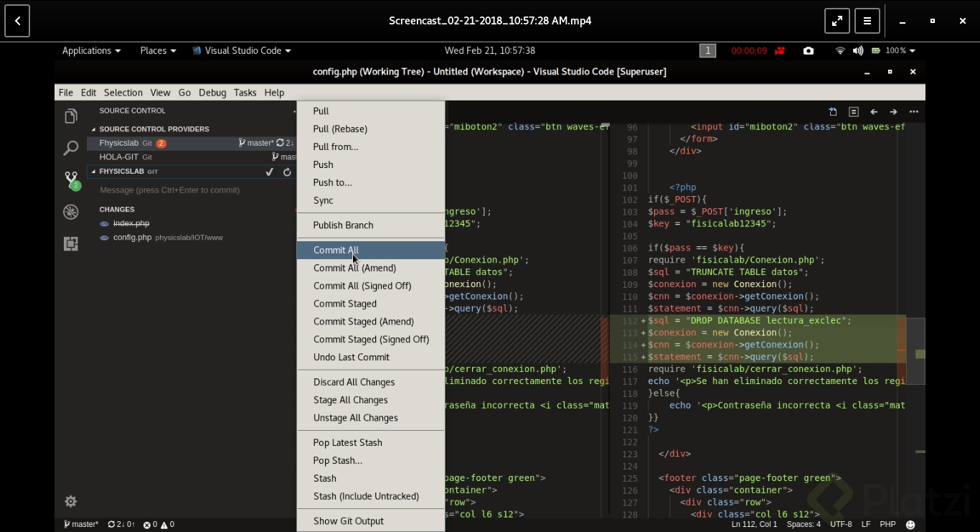Open the video player hamburger menu

(x=867, y=21)
